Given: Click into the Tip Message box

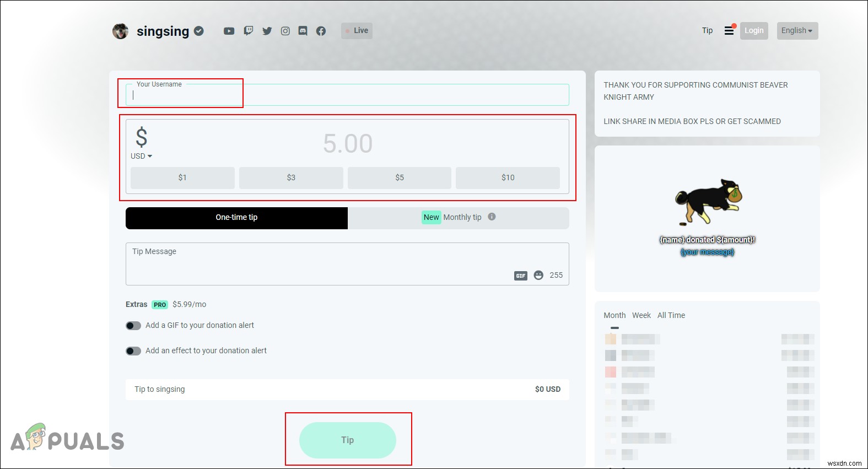Looking at the screenshot, I should pyautogui.click(x=347, y=263).
